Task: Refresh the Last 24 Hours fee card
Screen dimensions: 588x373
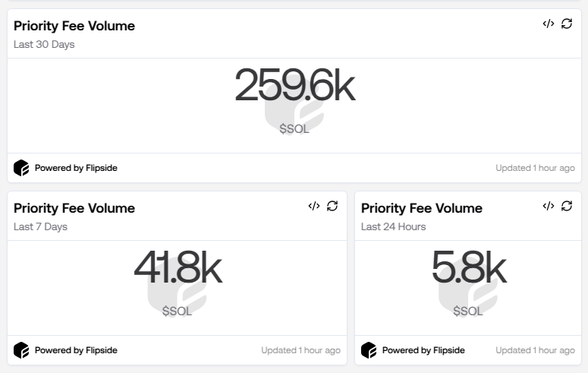Action: coord(567,206)
